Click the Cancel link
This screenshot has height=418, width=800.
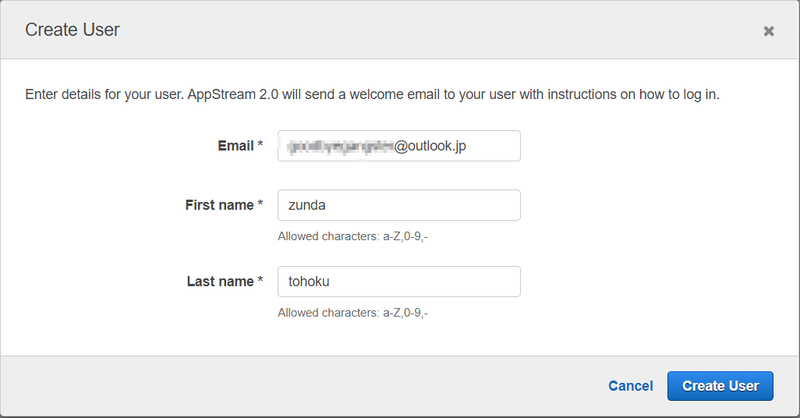630,386
